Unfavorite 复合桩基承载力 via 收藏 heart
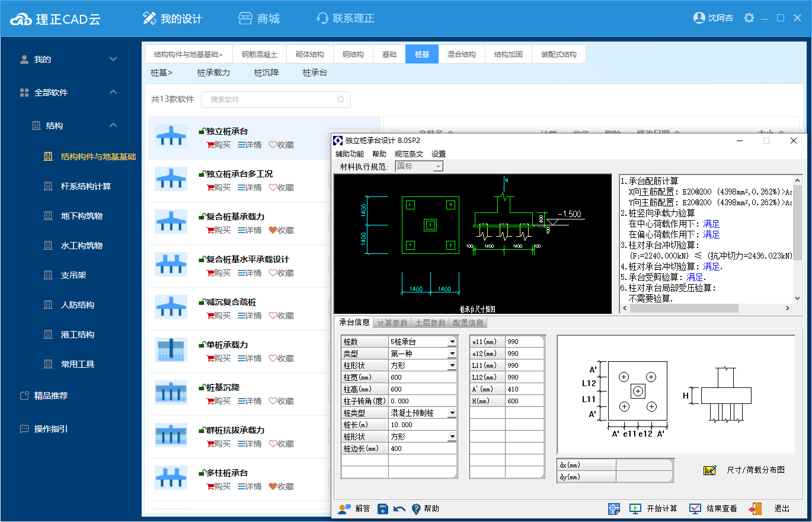This screenshot has height=522, width=812. click(x=281, y=230)
